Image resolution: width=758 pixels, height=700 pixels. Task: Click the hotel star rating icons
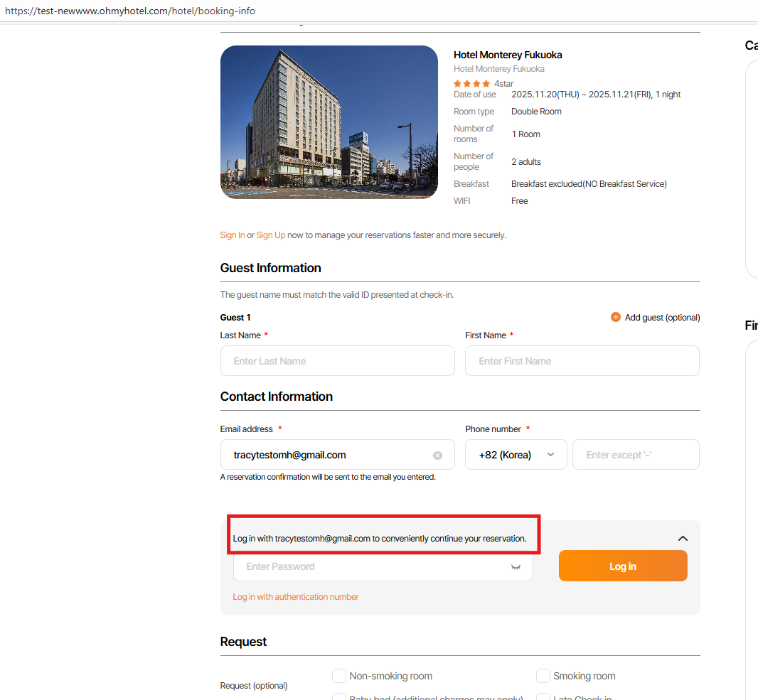click(472, 84)
